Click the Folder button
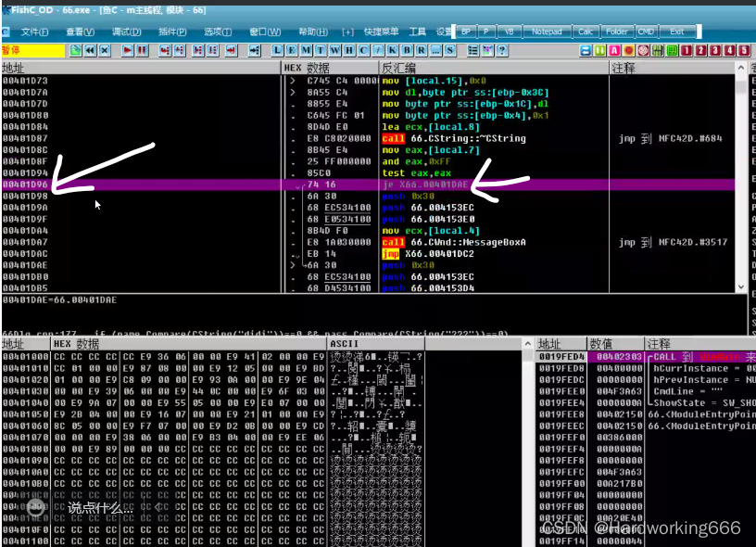This screenshot has height=547, width=756. tap(617, 32)
